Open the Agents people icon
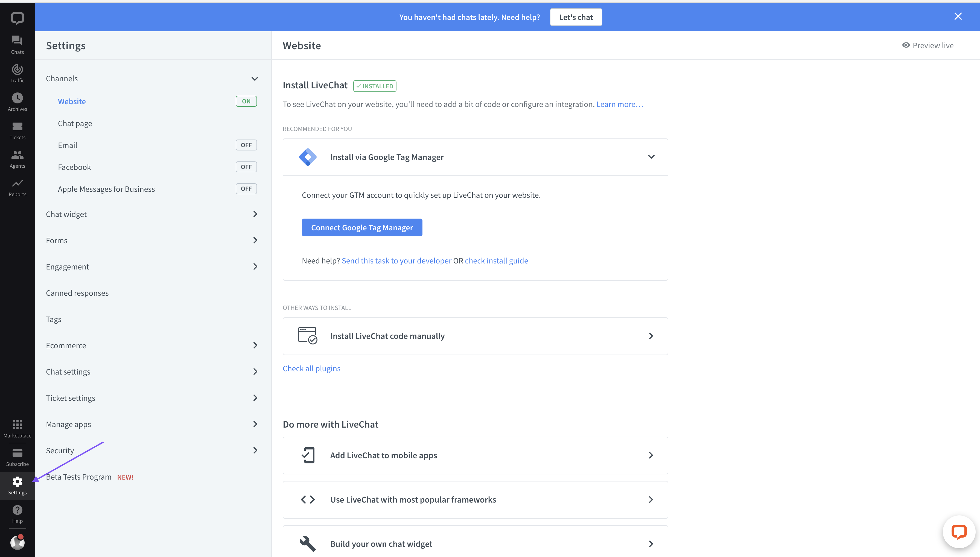The image size is (980, 557). 17,155
